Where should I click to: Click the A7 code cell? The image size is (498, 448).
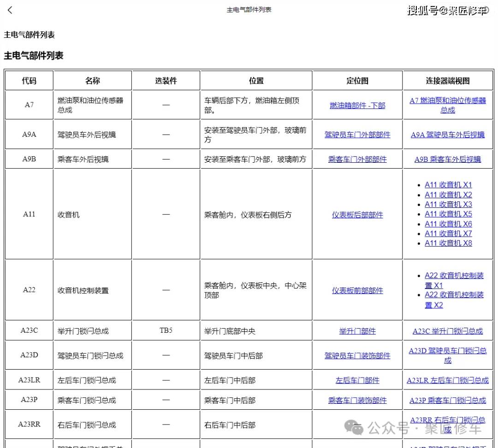[29, 105]
